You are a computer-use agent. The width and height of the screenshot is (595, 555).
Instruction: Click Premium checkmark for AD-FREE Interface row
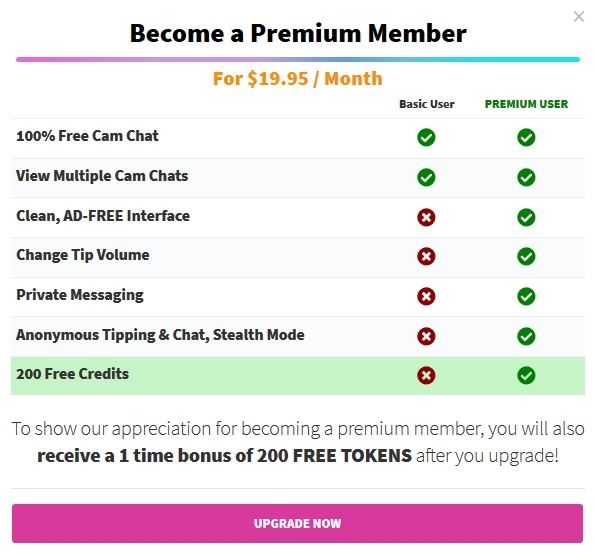[x=526, y=217]
